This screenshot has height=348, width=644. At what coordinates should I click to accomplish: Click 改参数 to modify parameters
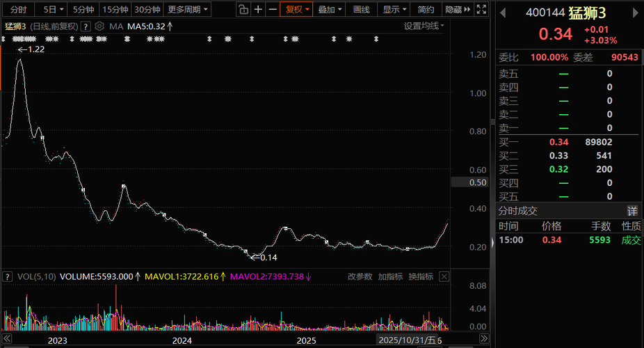pyautogui.click(x=360, y=276)
